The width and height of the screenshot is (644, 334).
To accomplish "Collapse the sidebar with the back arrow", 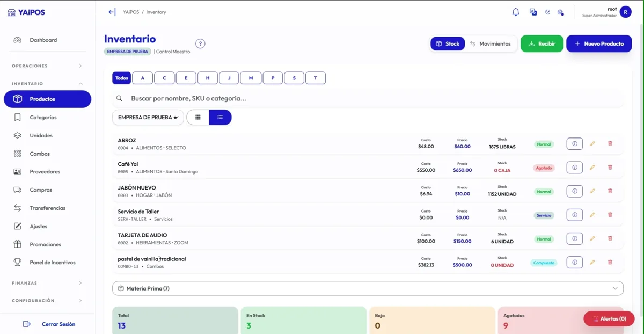I will click(112, 12).
